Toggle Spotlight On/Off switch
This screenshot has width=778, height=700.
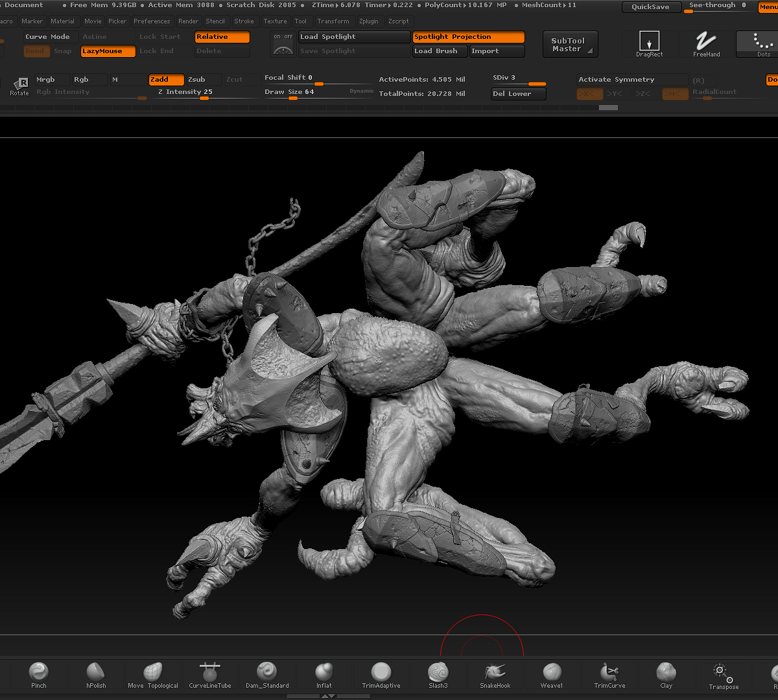[x=283, y=36]
